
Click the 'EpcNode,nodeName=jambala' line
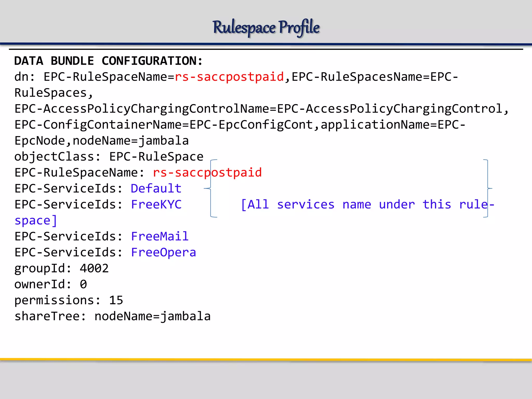(102, 141)
